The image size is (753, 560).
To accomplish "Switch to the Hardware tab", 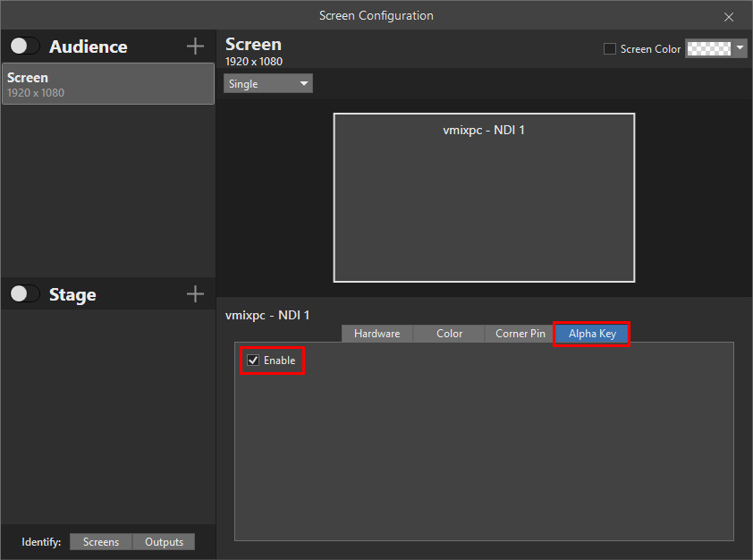I will click(x=376, y=334).
